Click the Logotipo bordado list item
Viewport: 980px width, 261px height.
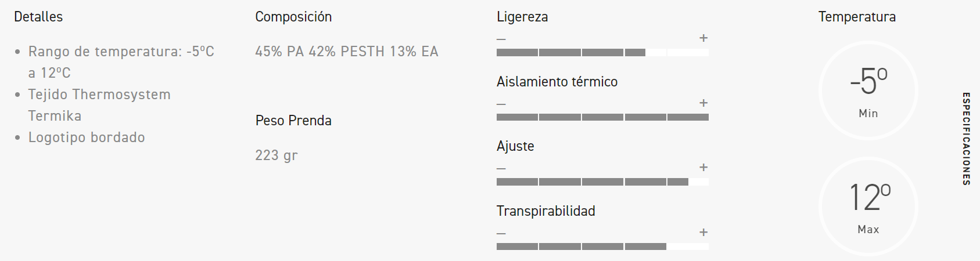pyautogui.click(x=87, y=137)
